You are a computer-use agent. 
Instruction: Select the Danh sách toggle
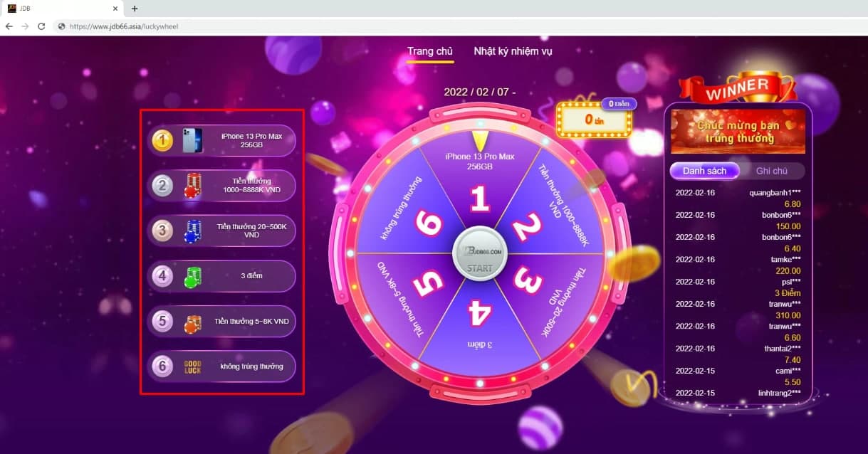tap(705, 171)
